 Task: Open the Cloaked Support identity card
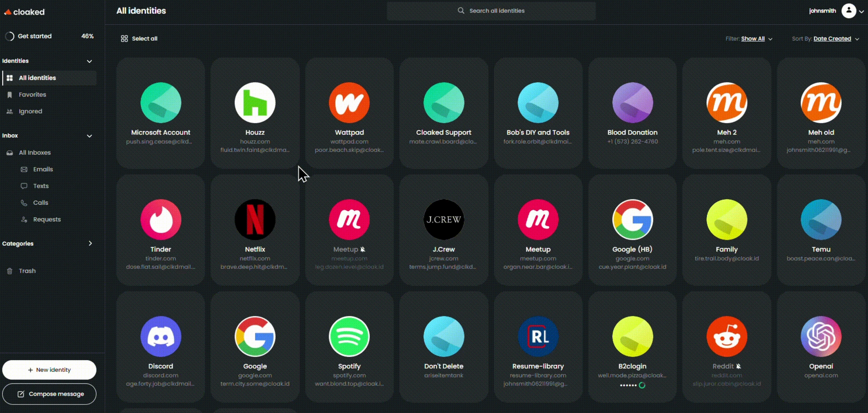(x=443, y=112)
